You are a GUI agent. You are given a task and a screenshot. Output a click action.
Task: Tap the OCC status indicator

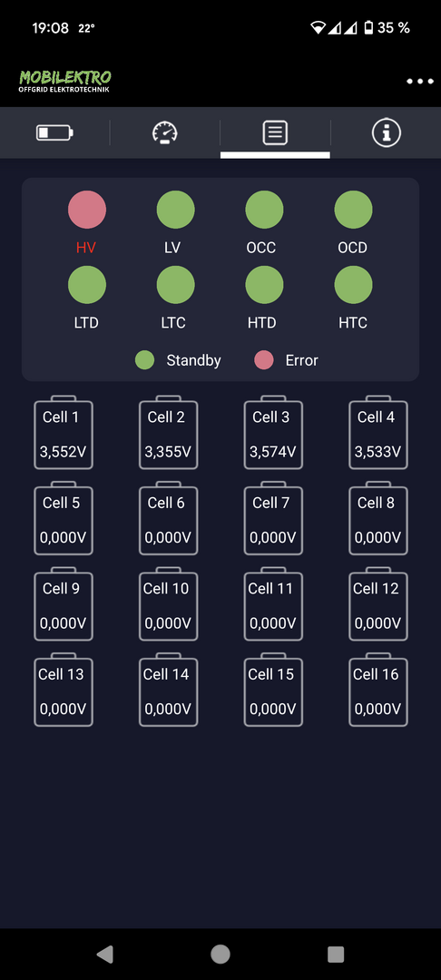(264, 210)
